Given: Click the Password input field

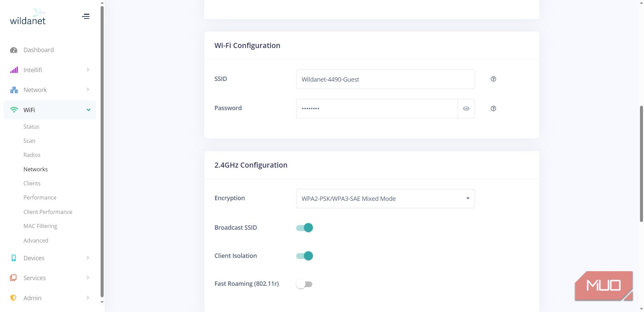Looking at the screenshot, I should 377,108.
